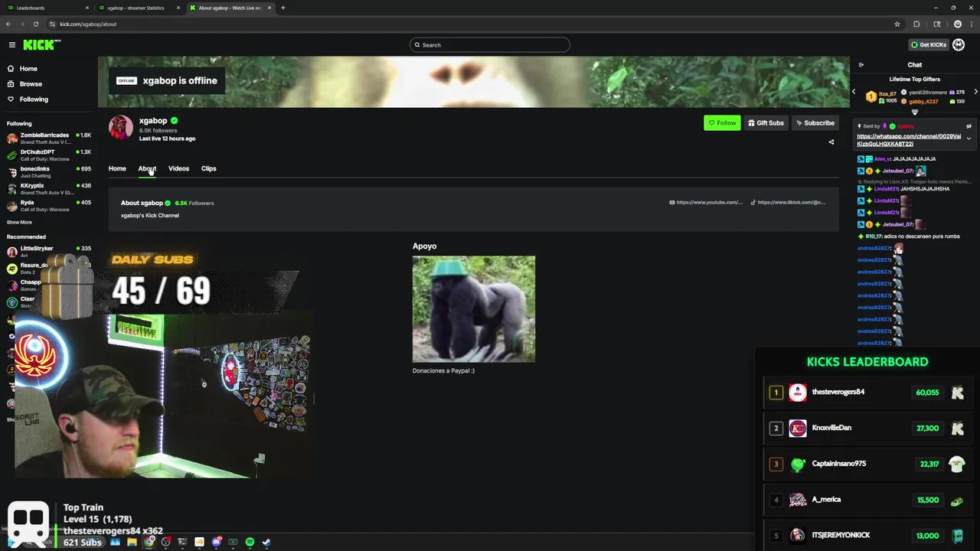Open KKryptix channel in Following

click(49, 189)
